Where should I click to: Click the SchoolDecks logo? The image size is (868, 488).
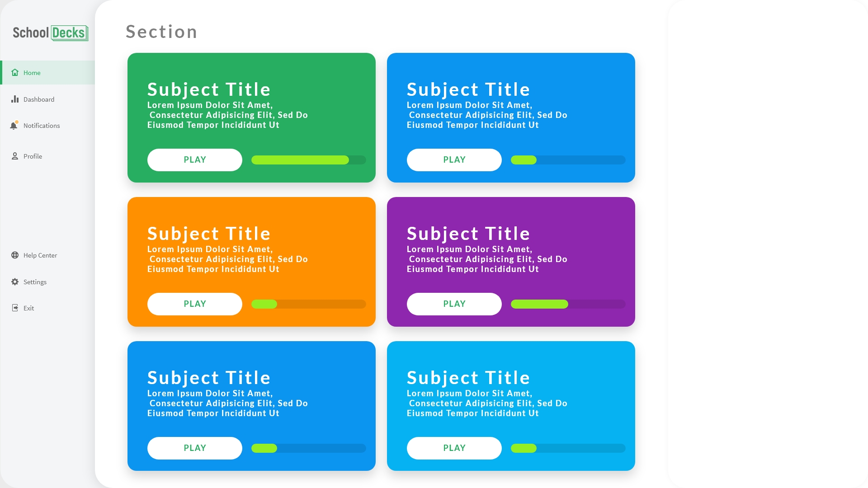click(50, 33)
